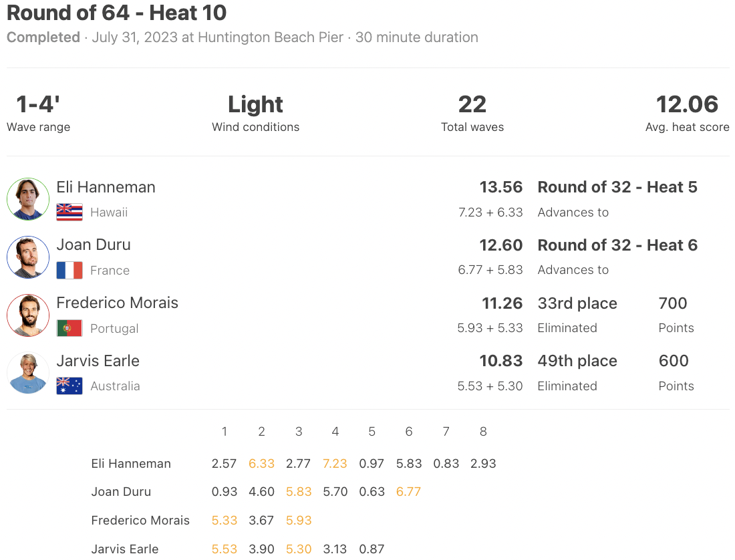Click the Hawaii flag icon
The image size is (735, 560).
coord(69,213)
